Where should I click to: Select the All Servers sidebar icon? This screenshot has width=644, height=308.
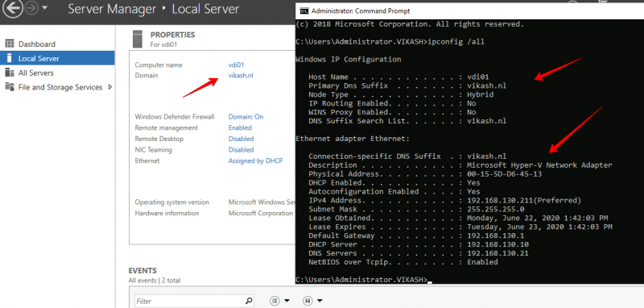click(10, 73)
